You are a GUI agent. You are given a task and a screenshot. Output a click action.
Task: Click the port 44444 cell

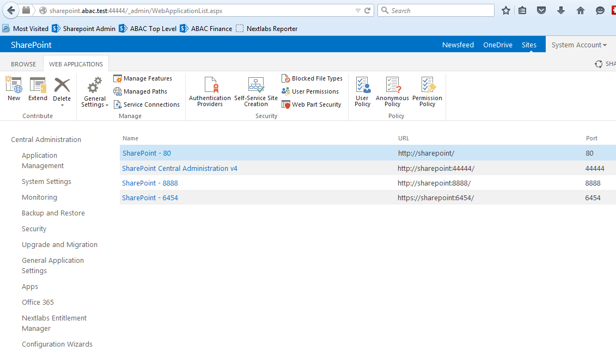(594, 169)
